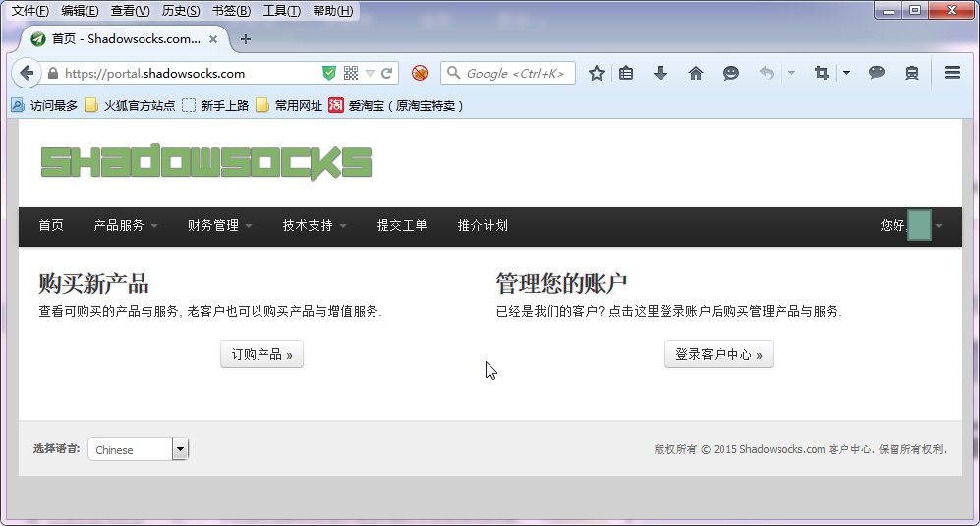The image size is (980, 526).
Task: Click the 购买新产品 heading
Action: pyautogui.click(x=93, y=284)
